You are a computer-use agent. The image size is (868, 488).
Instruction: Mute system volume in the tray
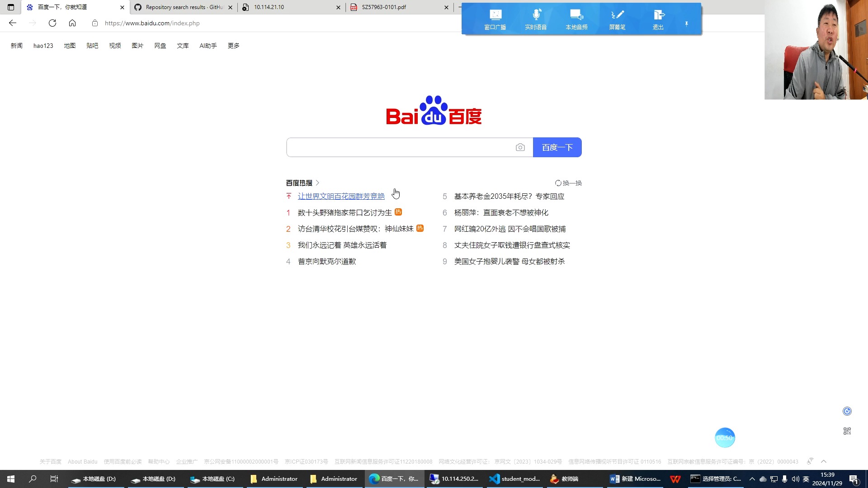[x=795, y=479]
